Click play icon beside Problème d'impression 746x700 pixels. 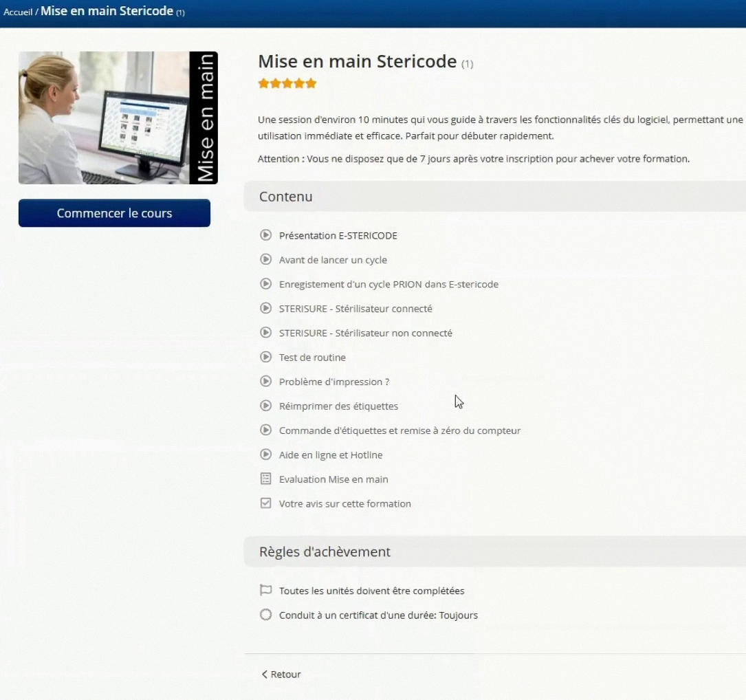(x=265, y=381)
